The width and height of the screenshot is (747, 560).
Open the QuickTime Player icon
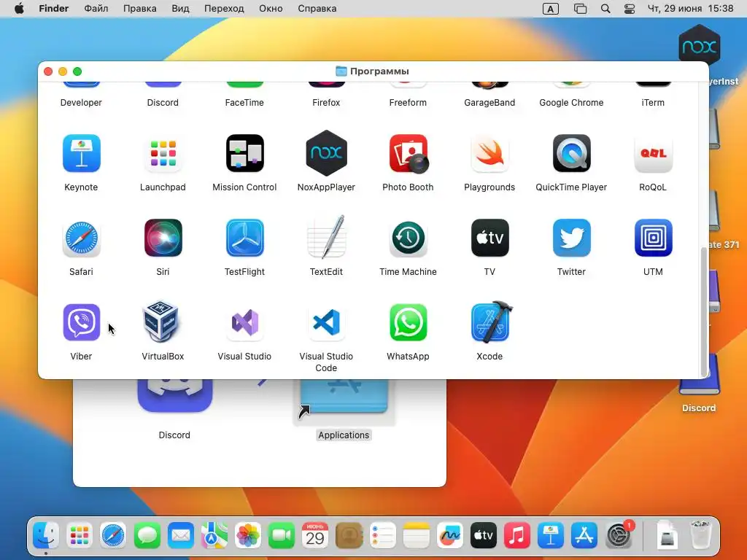point(572,153)
